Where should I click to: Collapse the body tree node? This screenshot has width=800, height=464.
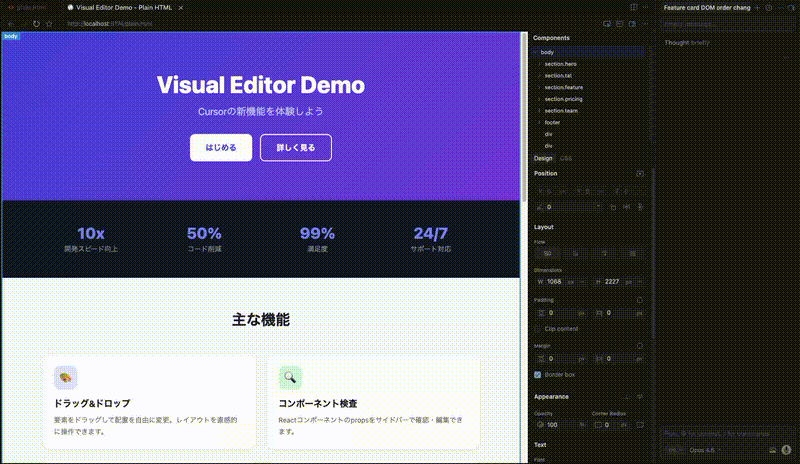coord(536,52)
